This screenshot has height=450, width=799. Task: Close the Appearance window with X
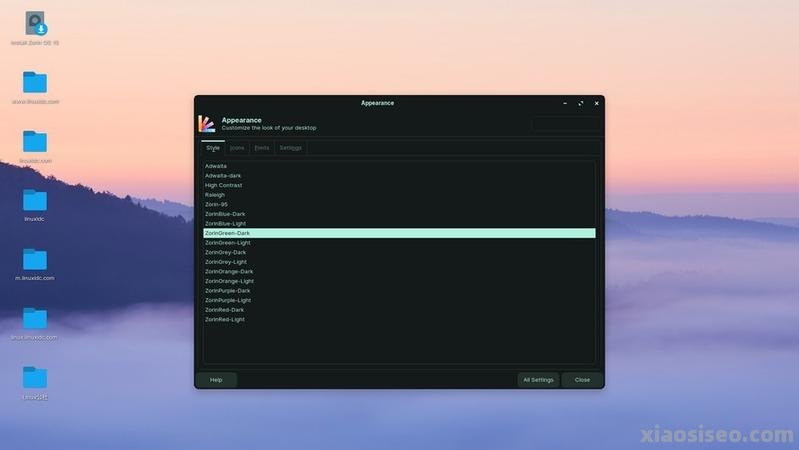(x=597, y=103)
